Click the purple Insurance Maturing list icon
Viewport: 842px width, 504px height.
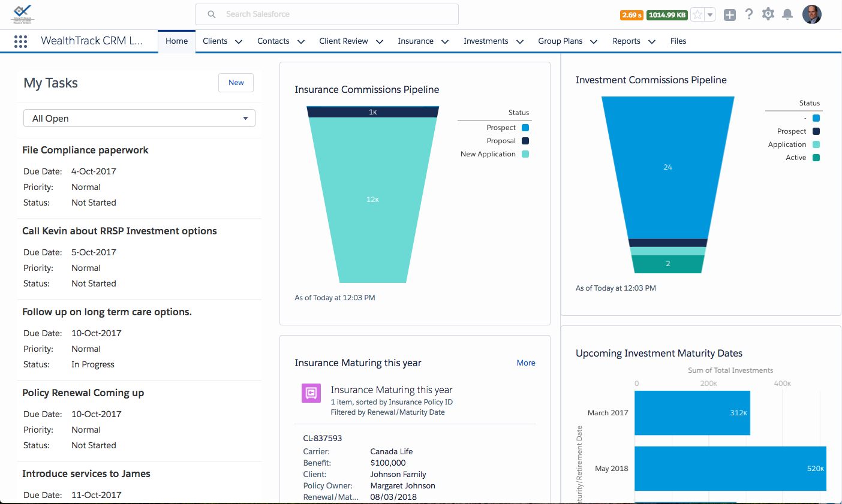[x=311, y=393]
